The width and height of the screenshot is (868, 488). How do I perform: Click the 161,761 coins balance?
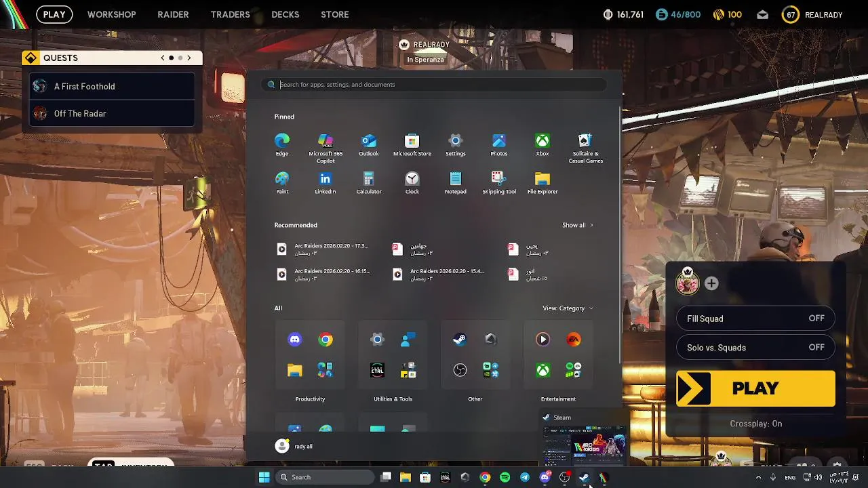[x=623, y=14]
